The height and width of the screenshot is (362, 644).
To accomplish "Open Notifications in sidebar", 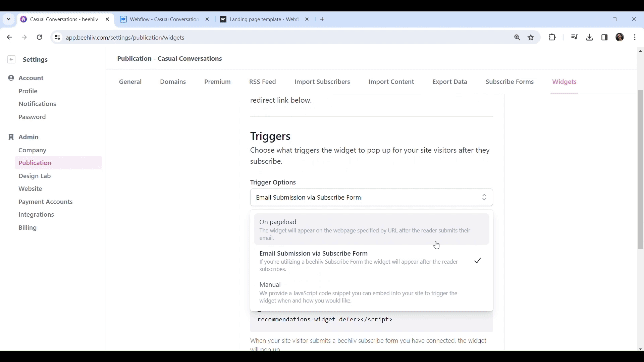I will pyautogui.click(x=37, y=104).
